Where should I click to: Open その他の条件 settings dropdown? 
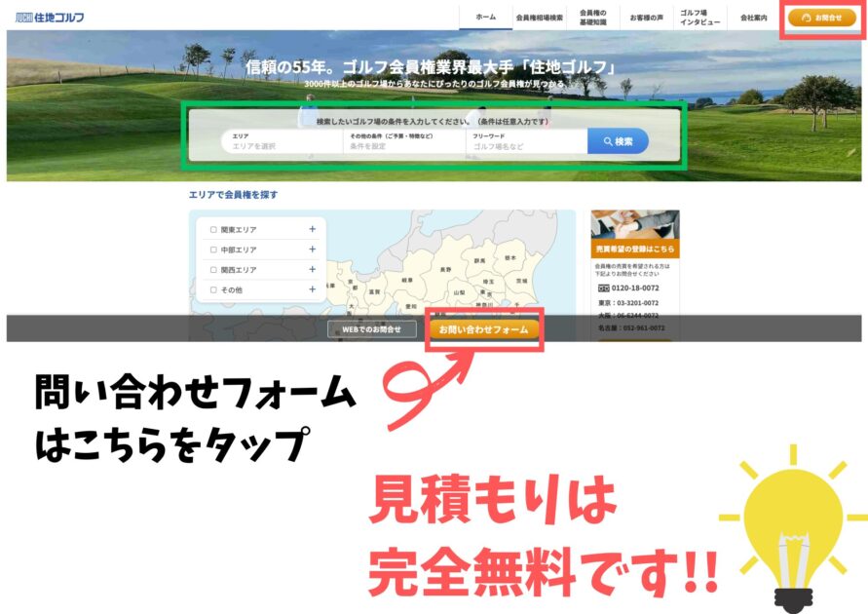tap(404, 141)
